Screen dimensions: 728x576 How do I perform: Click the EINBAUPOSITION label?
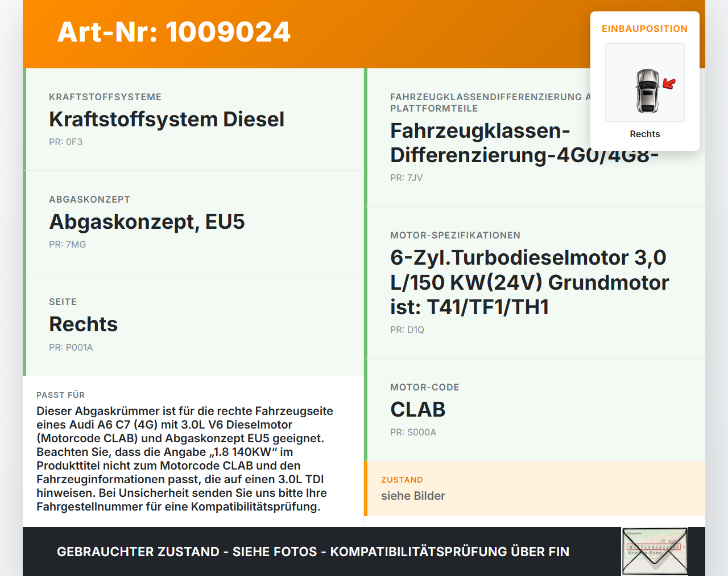pos(645,28)
